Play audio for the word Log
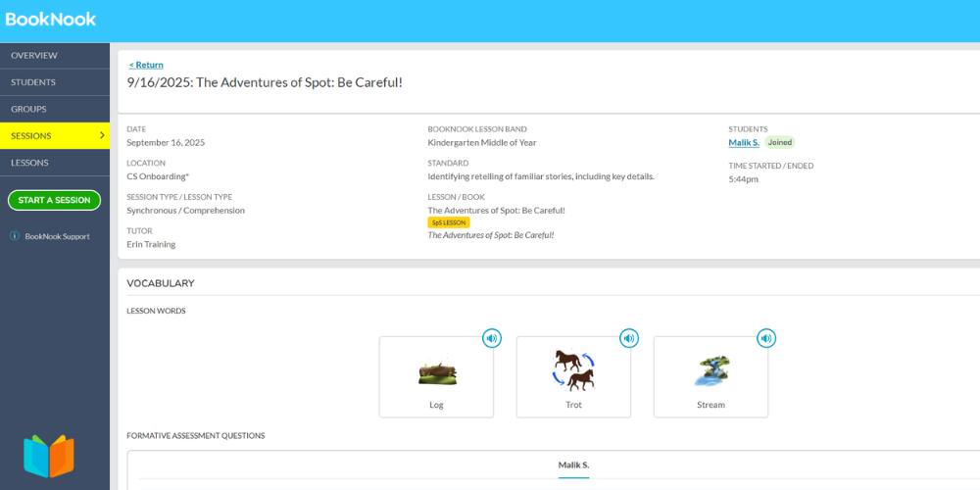 (x=492, y=338)
